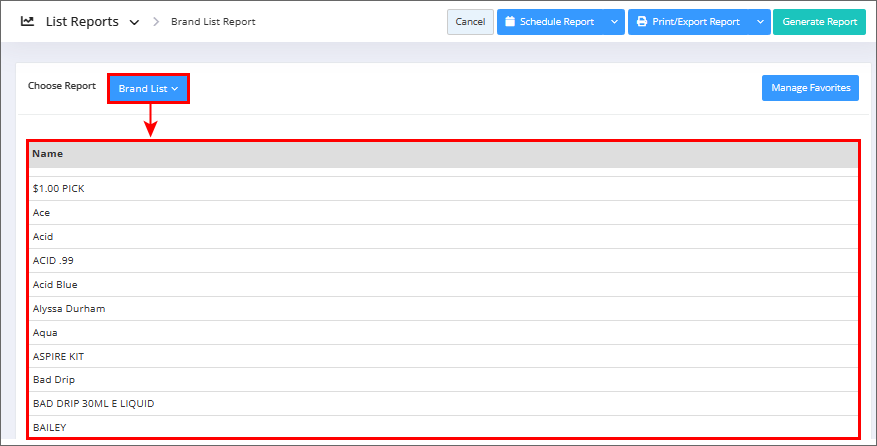Click the Generate Report button
Image resolution: width=877 pixels, height=446 pixels.
[819, 22]
